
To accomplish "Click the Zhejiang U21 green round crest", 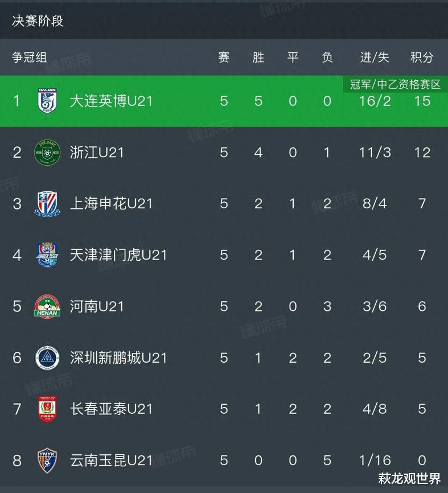I will (46, 152).
